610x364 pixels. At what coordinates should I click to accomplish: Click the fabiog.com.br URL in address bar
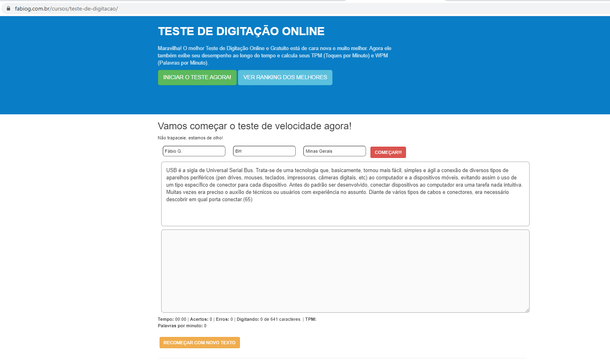coord(66,8)
